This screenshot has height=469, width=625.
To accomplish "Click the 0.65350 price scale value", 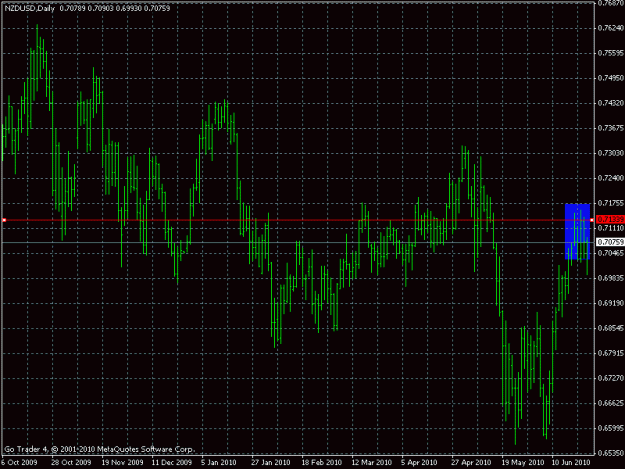I will coord(611,453).
